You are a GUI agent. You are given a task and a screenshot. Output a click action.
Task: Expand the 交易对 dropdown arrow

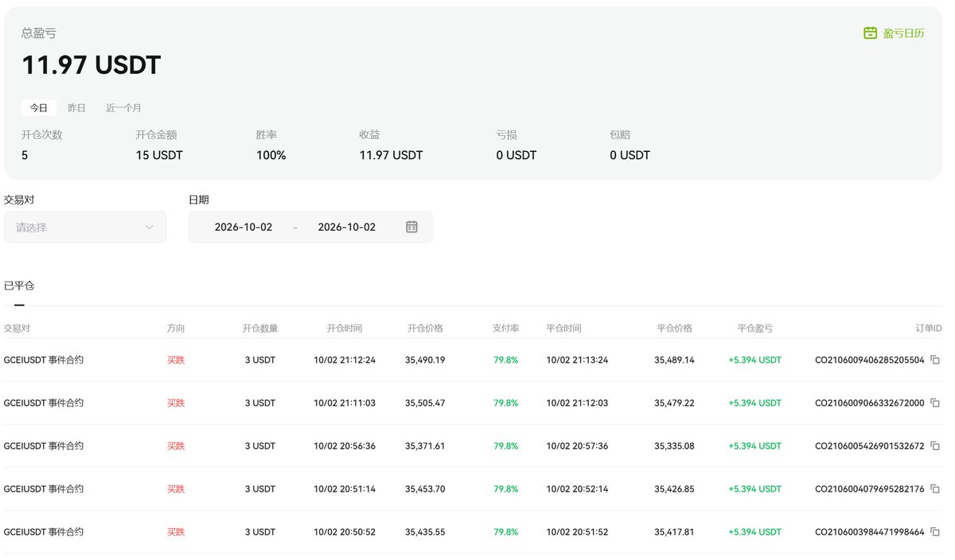(x=149, y=227)
